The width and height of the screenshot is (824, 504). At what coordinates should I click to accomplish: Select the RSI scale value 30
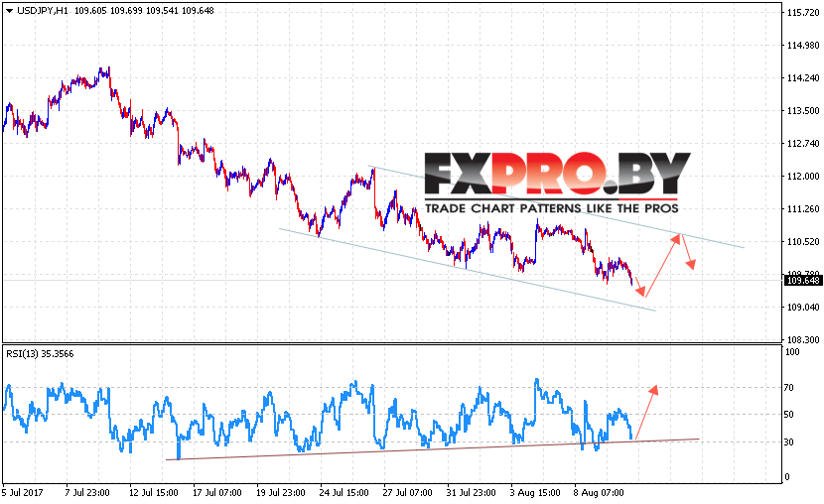click(x=789, y=442)
